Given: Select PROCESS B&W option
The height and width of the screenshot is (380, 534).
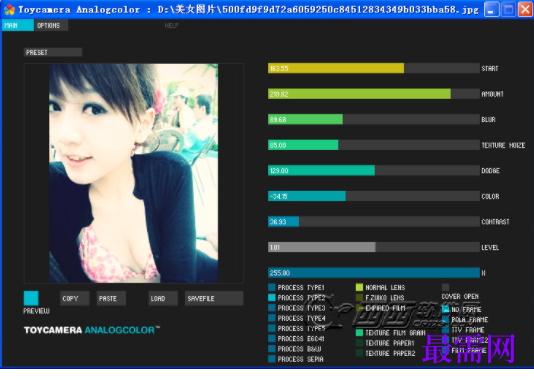Looking at the screenshot, I should (x=295, y=349).
